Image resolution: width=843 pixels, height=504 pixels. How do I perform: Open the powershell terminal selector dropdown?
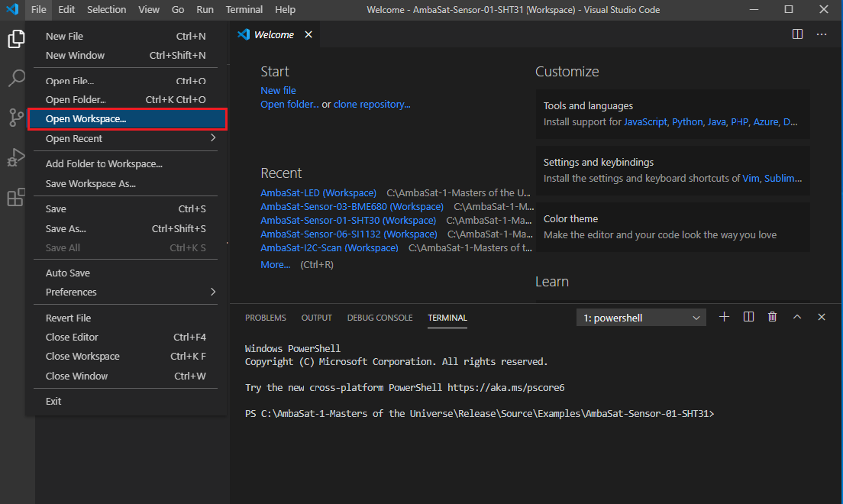641,318
